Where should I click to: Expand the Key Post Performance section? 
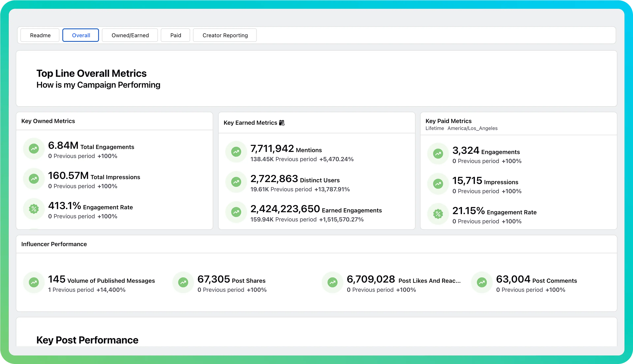pos(87,340)
